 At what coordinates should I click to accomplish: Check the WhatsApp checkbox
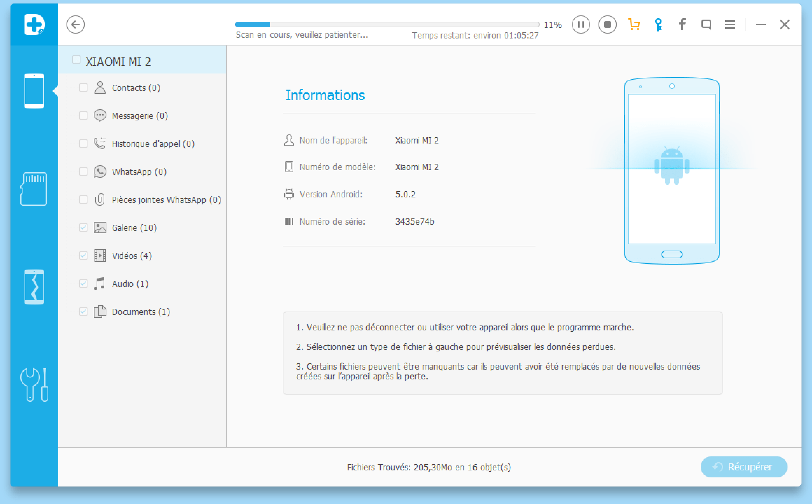click(x=83, y=171)
